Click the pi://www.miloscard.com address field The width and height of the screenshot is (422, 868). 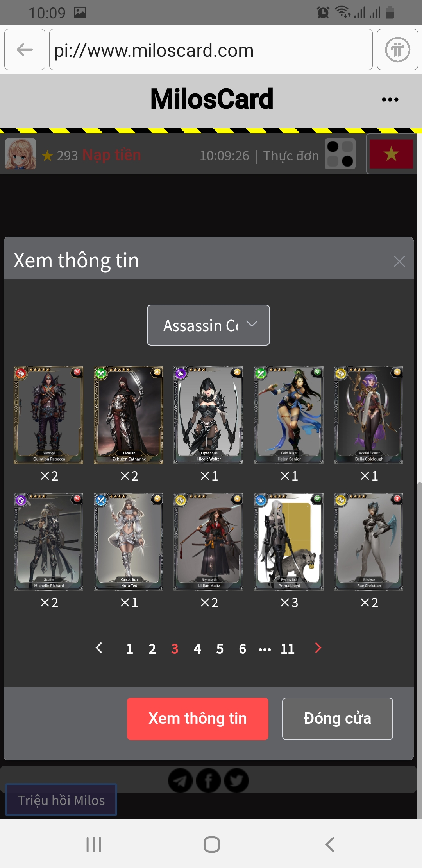coord(211,50)
